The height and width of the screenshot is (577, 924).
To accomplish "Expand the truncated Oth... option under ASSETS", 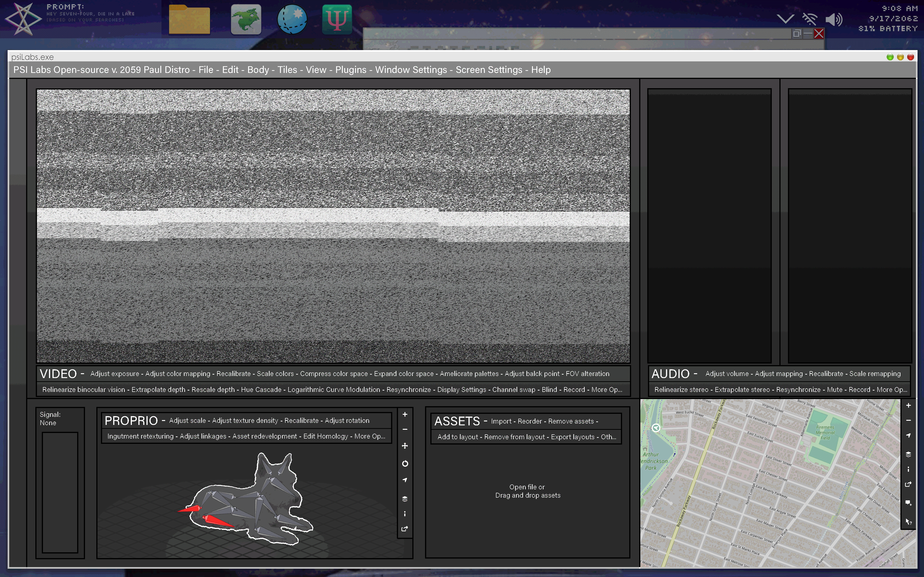I will point(608,437).
